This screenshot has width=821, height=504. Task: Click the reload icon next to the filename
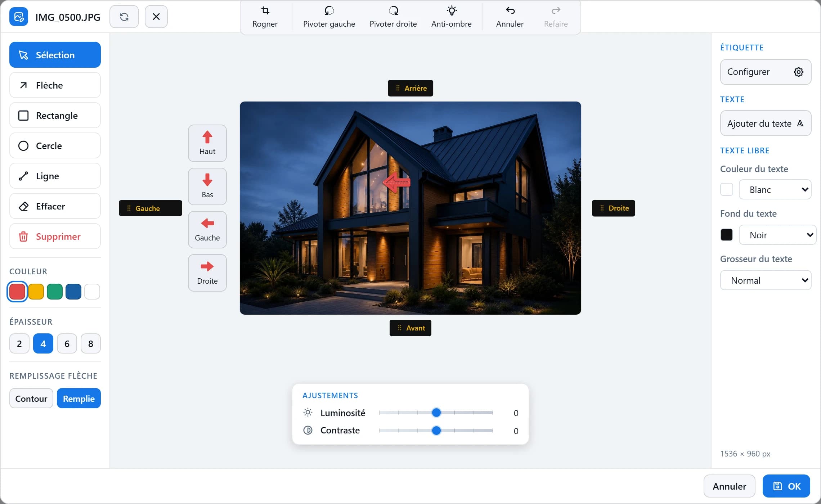(x=124, y=17)
